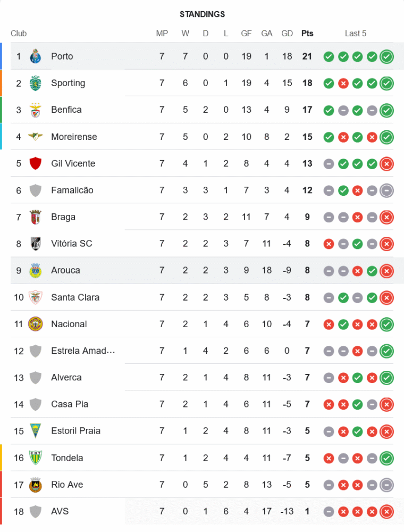Click the Benfica eagle crest icon
404x532 pixels.
(x=36, y=110)
